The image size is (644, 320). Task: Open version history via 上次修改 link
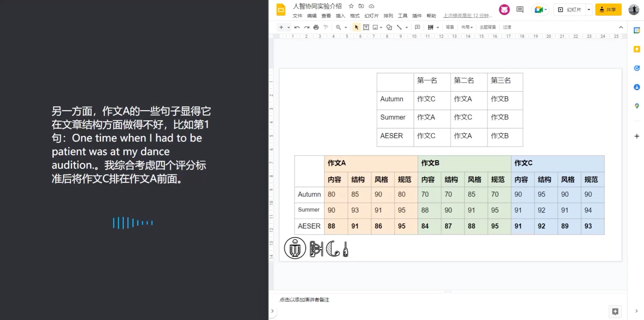(x=467, y=16)
